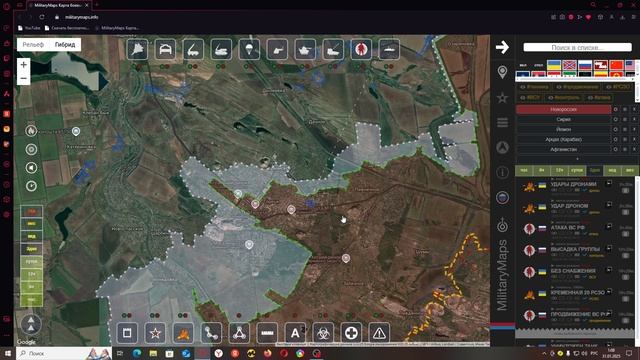The height and width of the screenshot is (360, 640).
Task: Open the map pin section in sidebar
Action: click(502, 72)
